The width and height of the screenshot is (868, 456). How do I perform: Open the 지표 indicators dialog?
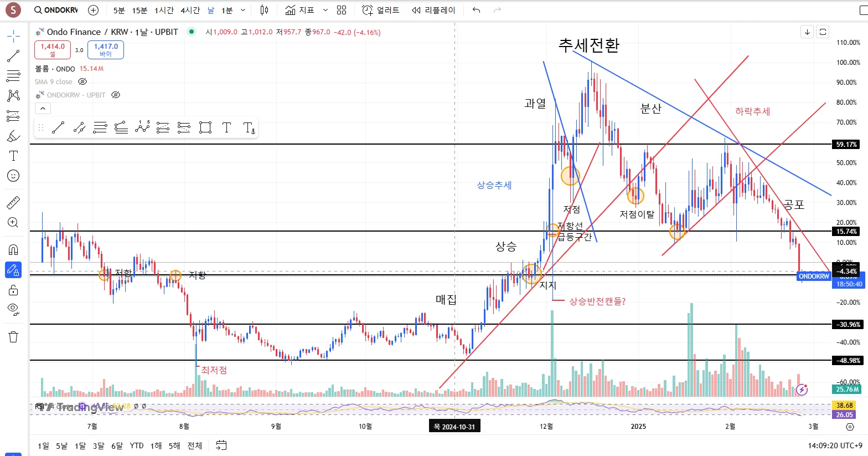point(299,10)
